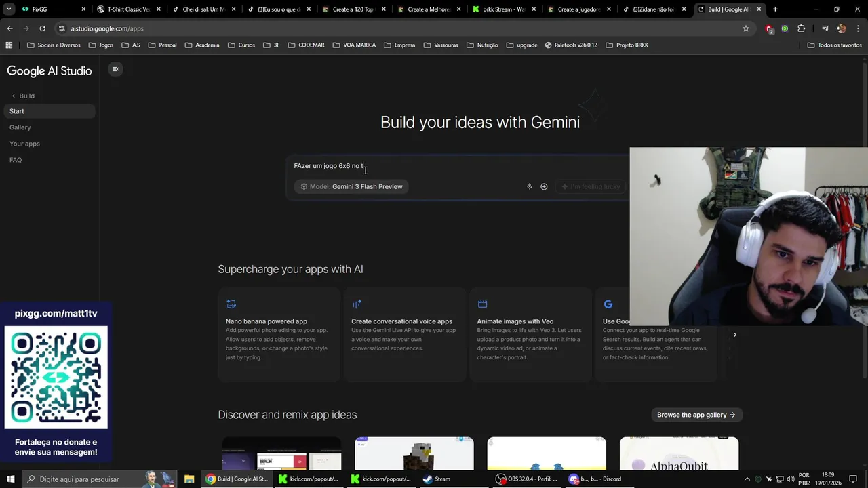Open the browser profile avatar
The width and height of the screenshot is (868, 488).
841,28
